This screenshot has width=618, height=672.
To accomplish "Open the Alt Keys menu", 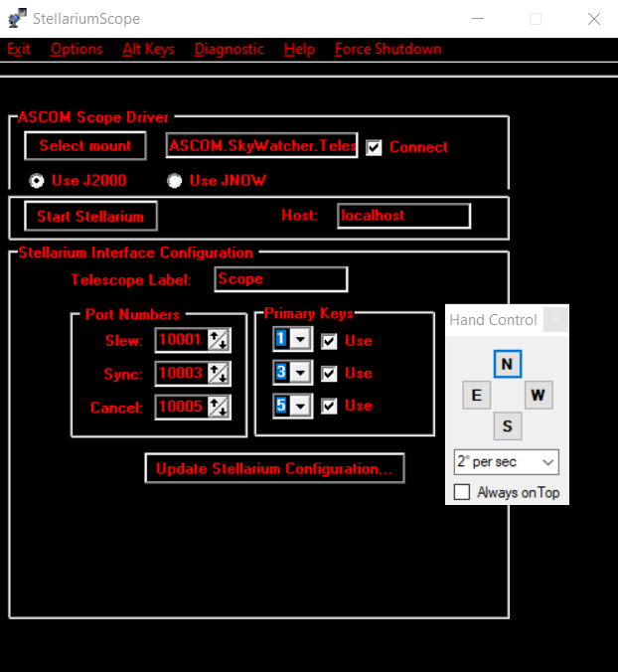I will pos(149,50).
